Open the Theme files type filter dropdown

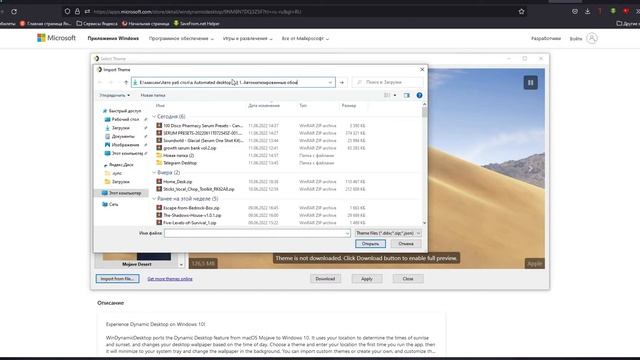[388, 233]
